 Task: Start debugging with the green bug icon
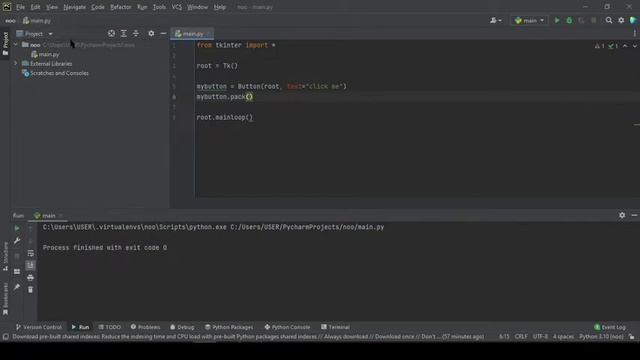(x=569, y=20)
